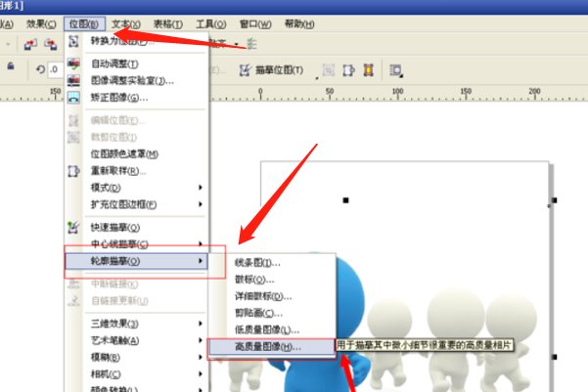588x392 pixels.
Task: Open the 位图(B) menu
Action: click(84, 24)
